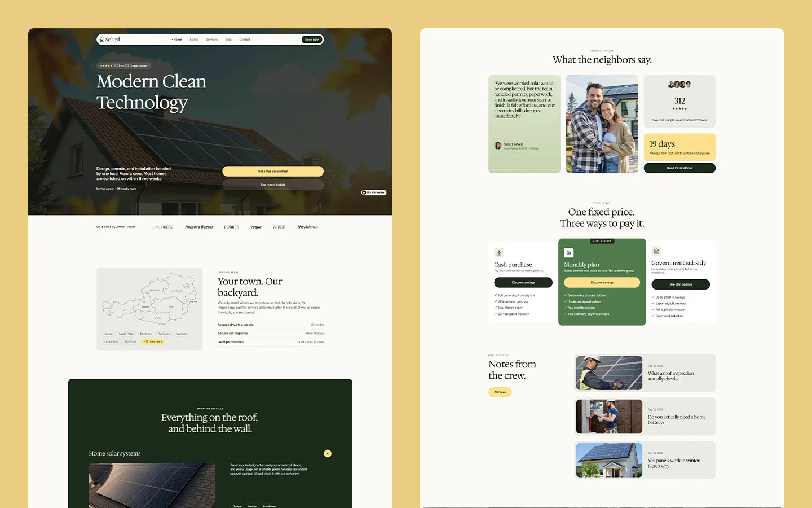
Task: Click the "Home solar systems" heading
Action: point(114,453)
